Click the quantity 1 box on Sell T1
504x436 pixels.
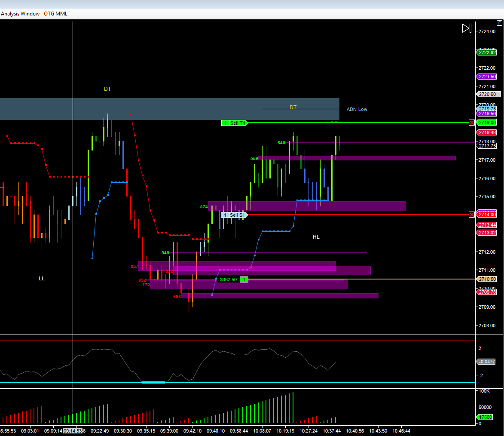[225, 123]
